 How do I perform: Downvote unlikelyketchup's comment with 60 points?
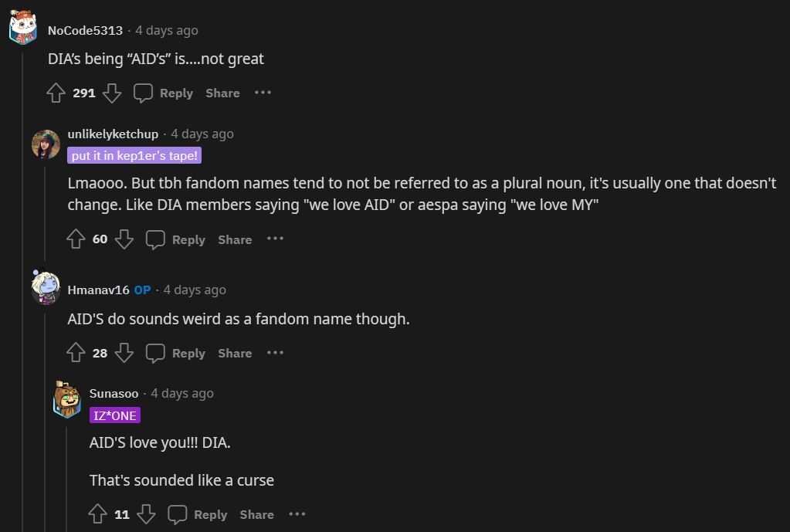pyautogui.click(x=124, y=239)
